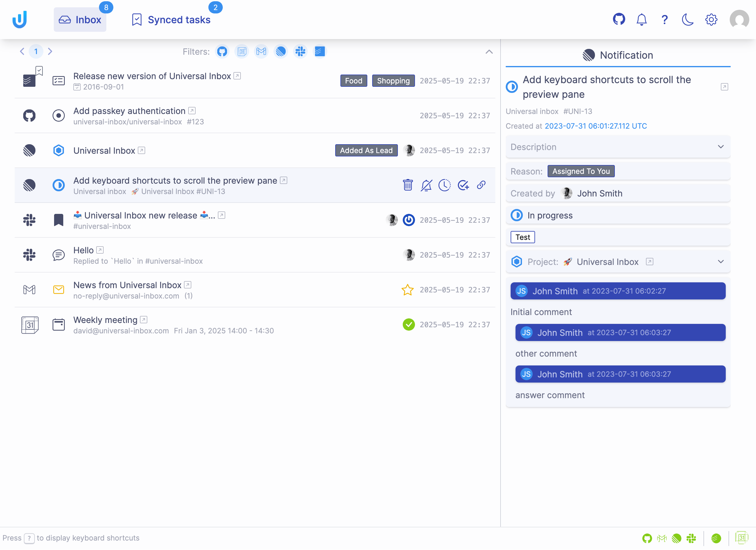Switch to dark mode with moon icon
Image resolution: width=756 pixels, height=550 pixels.
pyautogui.click(x=687, y=19)
